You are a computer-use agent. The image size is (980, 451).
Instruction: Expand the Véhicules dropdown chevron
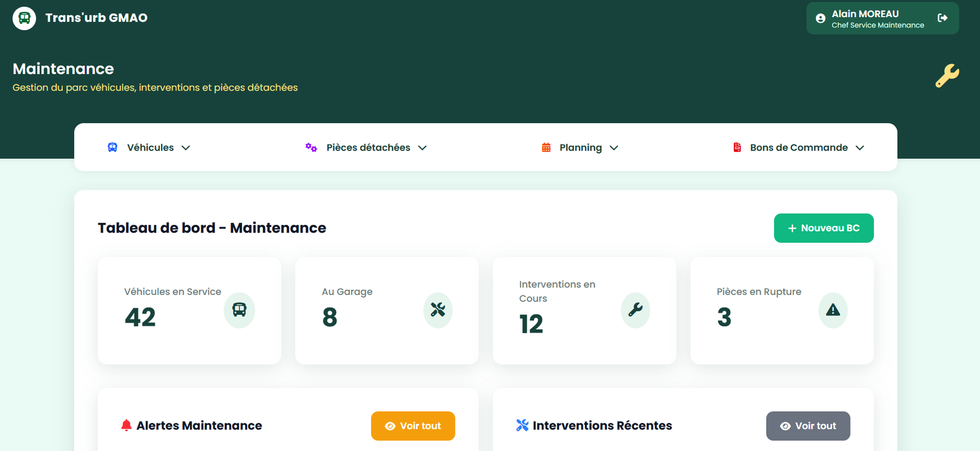[x=186, y=148]
